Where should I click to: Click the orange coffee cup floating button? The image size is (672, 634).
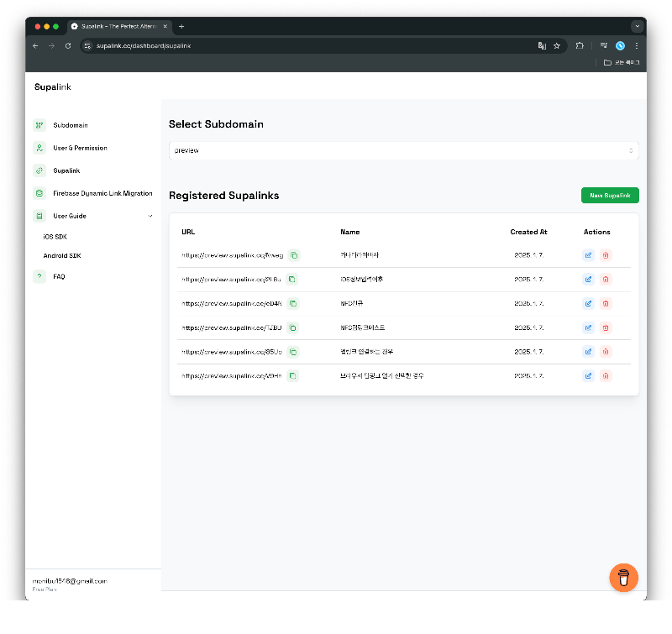point(623,578)
